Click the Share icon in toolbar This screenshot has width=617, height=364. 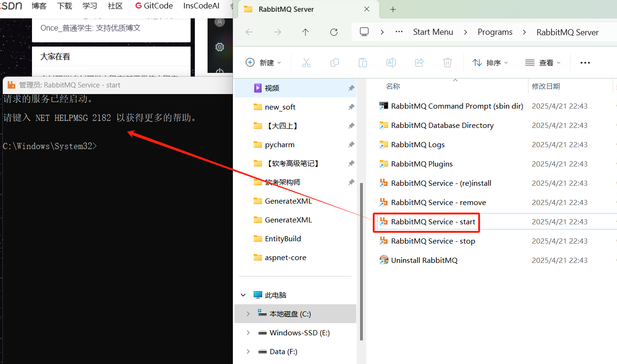(x=419, y=63)
